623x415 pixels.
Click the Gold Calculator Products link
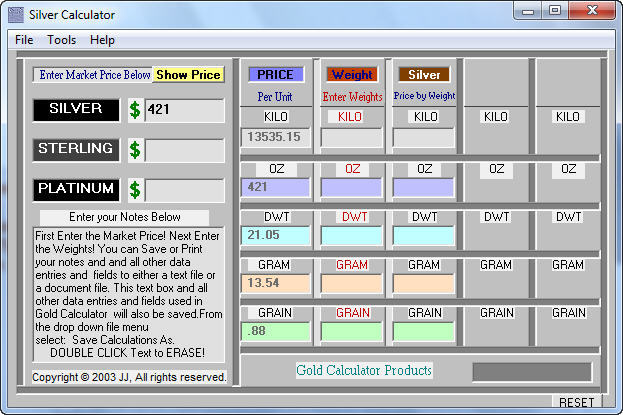coord(364,371)
